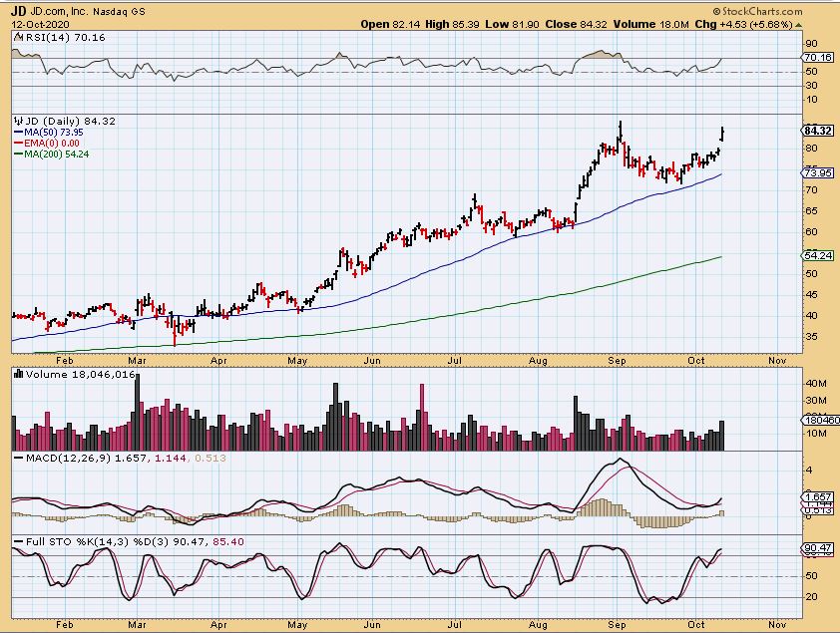Click the 10M volume axis label
Viewport: 840px width, 633px height.
point(815,434)
